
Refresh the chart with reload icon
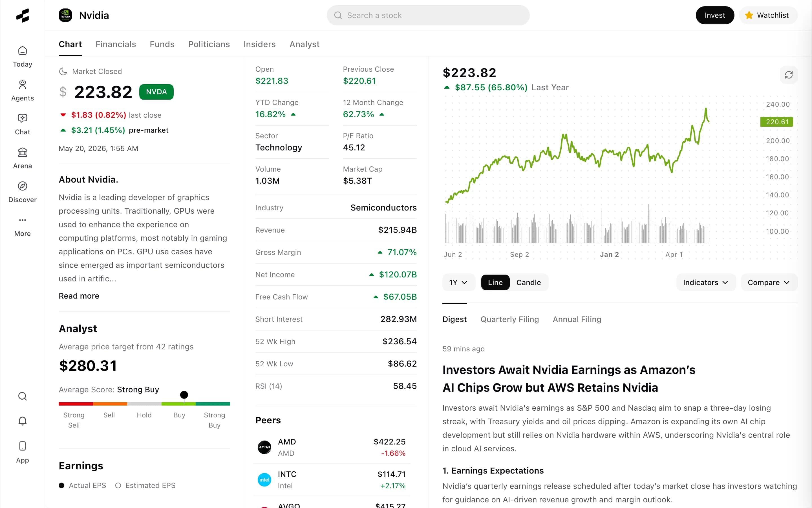point(789,75)
